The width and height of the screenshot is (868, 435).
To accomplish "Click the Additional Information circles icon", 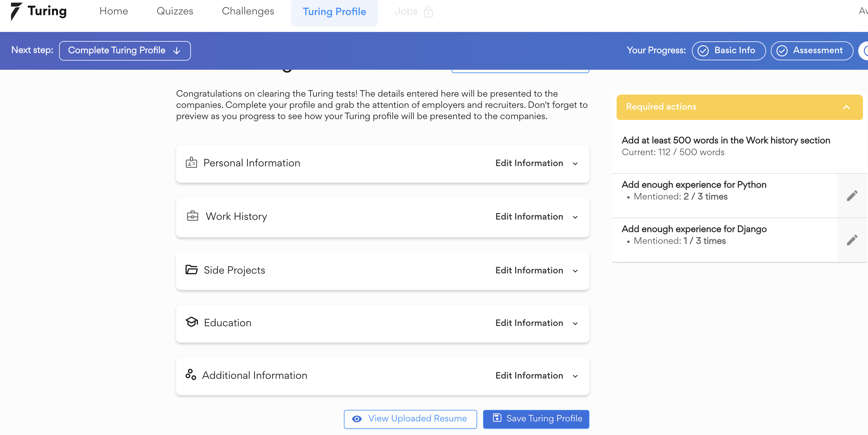I will pos(191,375).
